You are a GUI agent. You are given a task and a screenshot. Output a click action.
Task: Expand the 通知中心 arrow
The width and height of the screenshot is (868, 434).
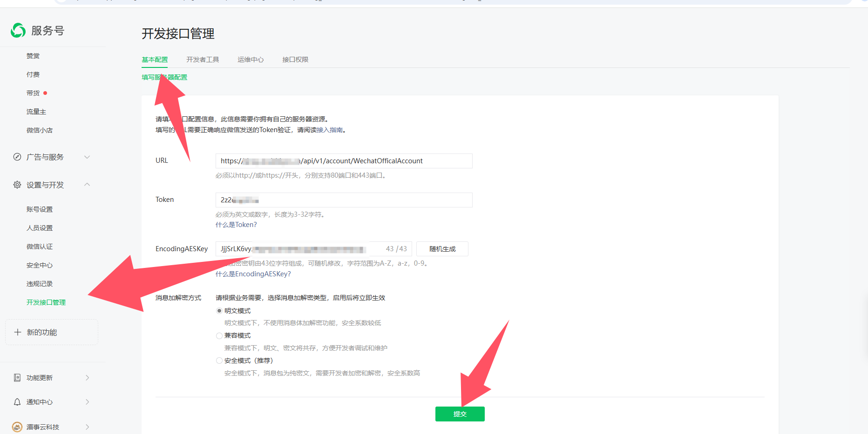pos(87,402)
